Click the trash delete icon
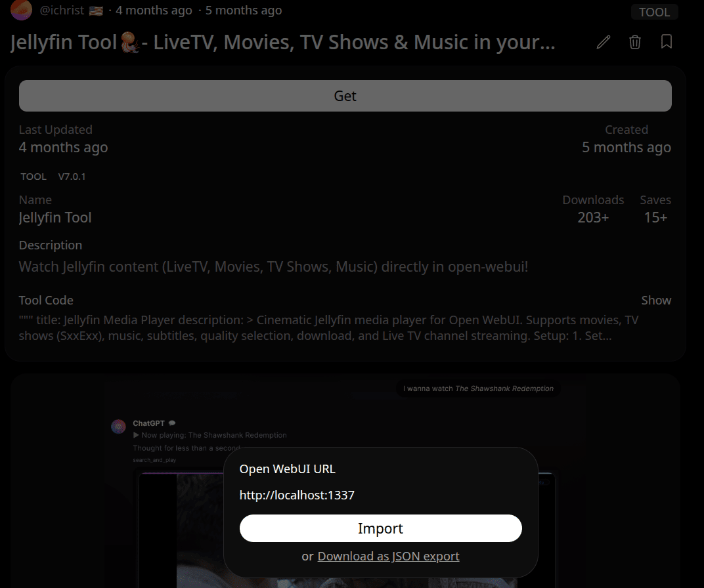 [x=635, y=42]
